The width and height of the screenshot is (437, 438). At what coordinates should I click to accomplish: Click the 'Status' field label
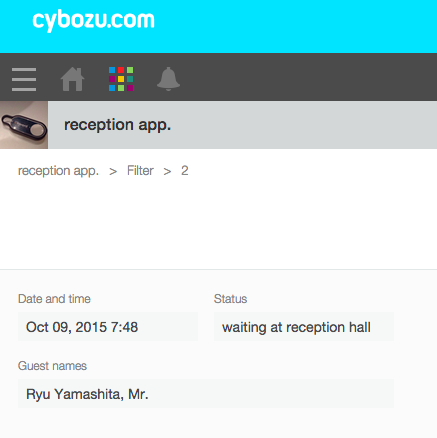(230, 299)
